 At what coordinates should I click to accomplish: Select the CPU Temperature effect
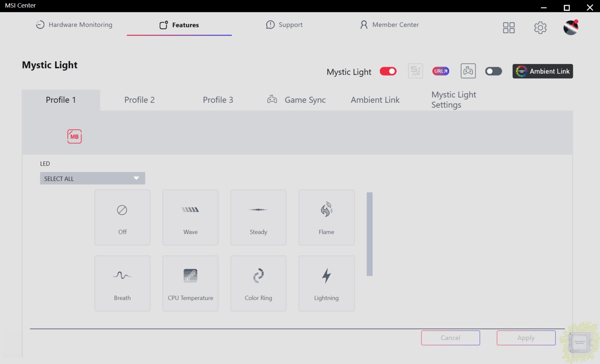click(190, 283)
